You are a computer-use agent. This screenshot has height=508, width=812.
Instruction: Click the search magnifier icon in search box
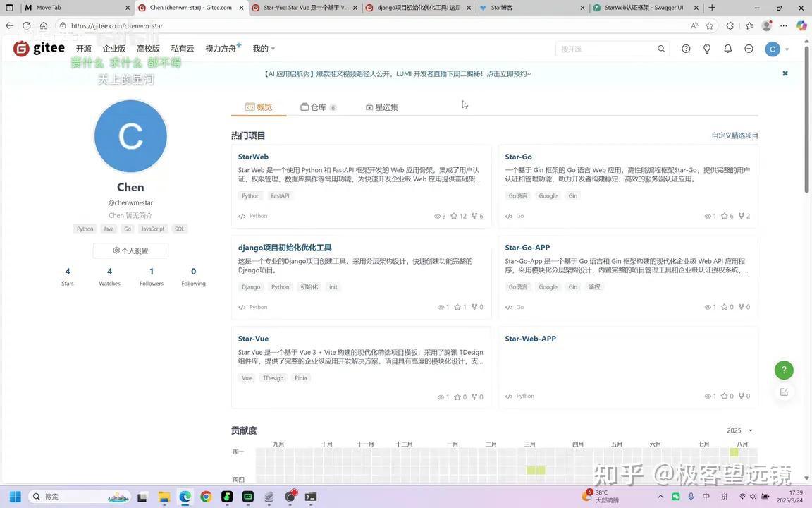click(x=661, y=48)
